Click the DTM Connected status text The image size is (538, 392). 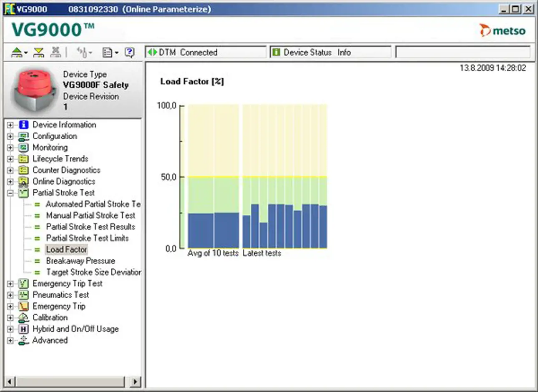pyautogui.click(x=188, y=53)
